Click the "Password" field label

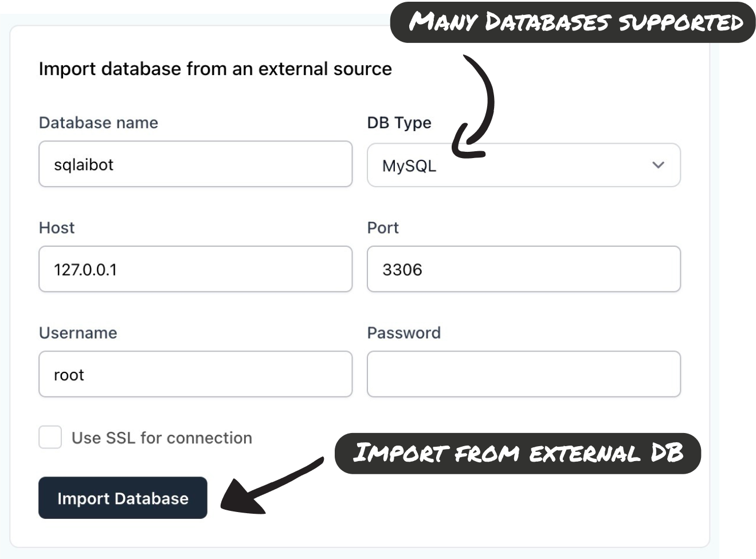coord(404,333)
